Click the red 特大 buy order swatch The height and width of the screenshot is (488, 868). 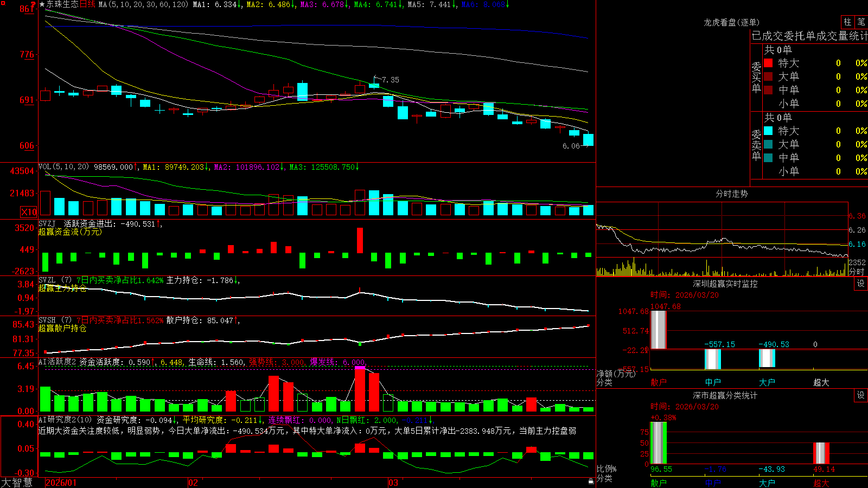(768, 63)
